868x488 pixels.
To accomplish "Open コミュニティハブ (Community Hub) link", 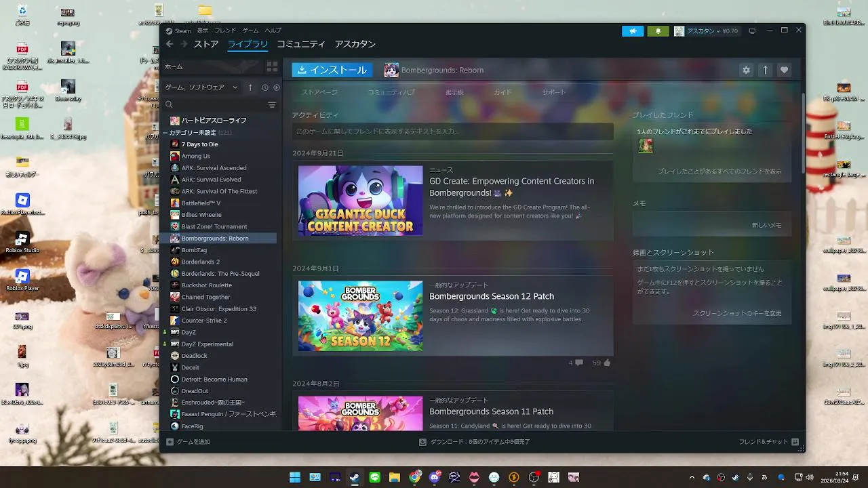I will click(x=391, y=92).
